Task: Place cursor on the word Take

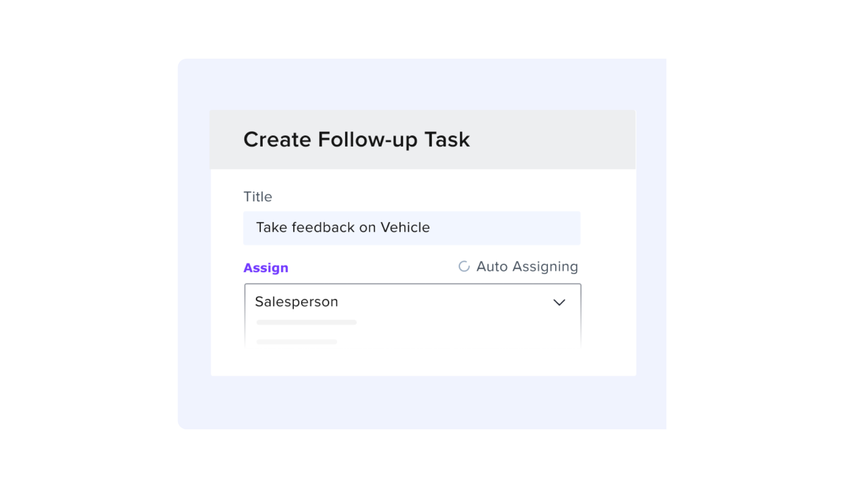Action: 272,227
